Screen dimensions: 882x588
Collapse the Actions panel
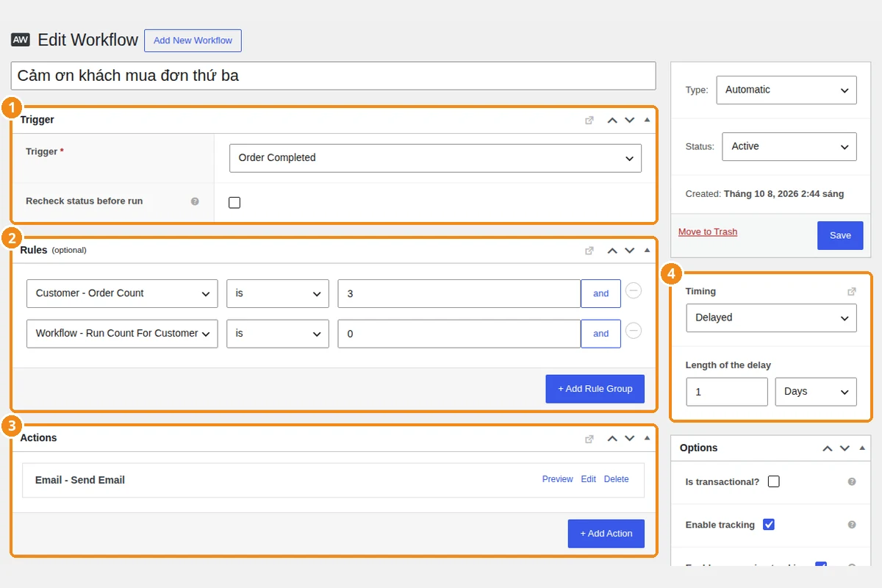click(x=647, y=438)
